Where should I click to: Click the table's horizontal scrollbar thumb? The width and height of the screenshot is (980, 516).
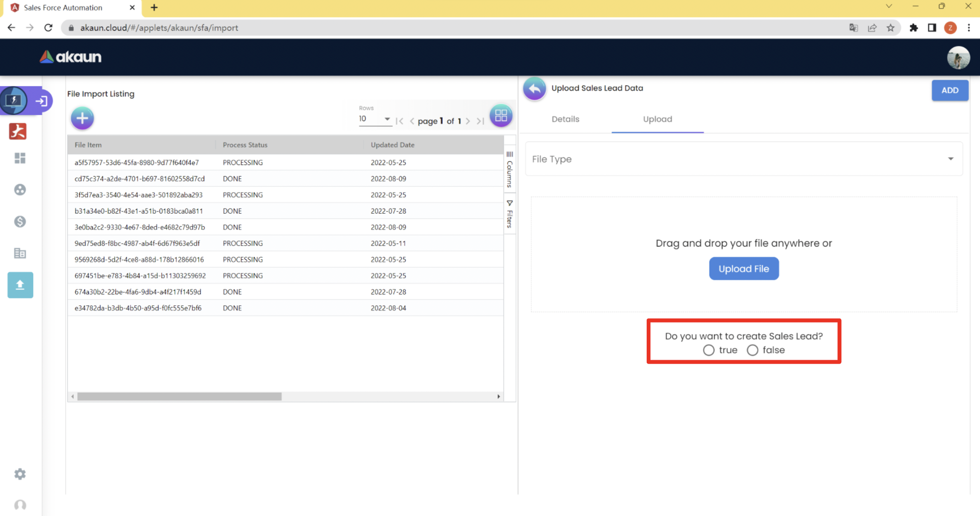coord(179,397)
